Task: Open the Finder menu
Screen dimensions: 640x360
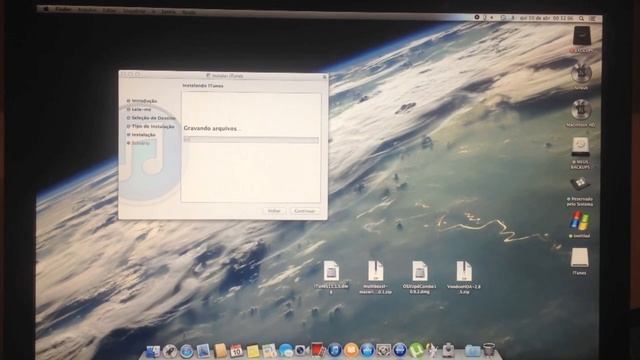Action: (63, 9)
